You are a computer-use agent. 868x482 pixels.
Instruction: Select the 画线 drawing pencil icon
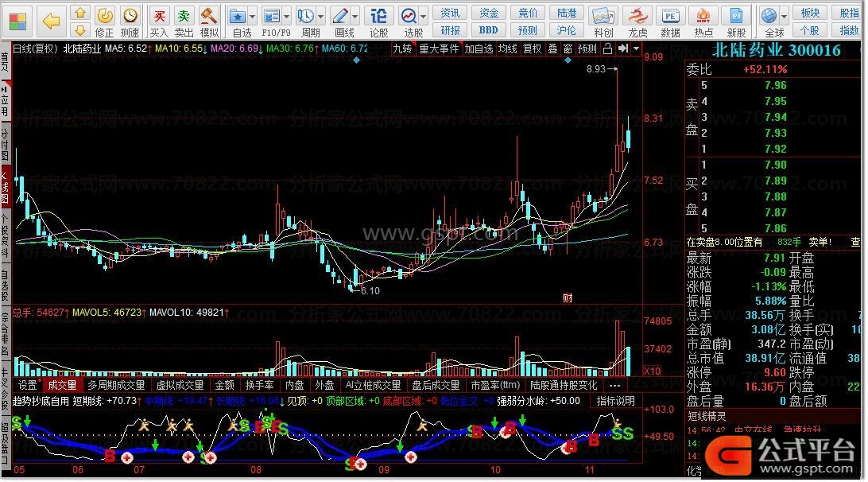(x=340, y=16)
